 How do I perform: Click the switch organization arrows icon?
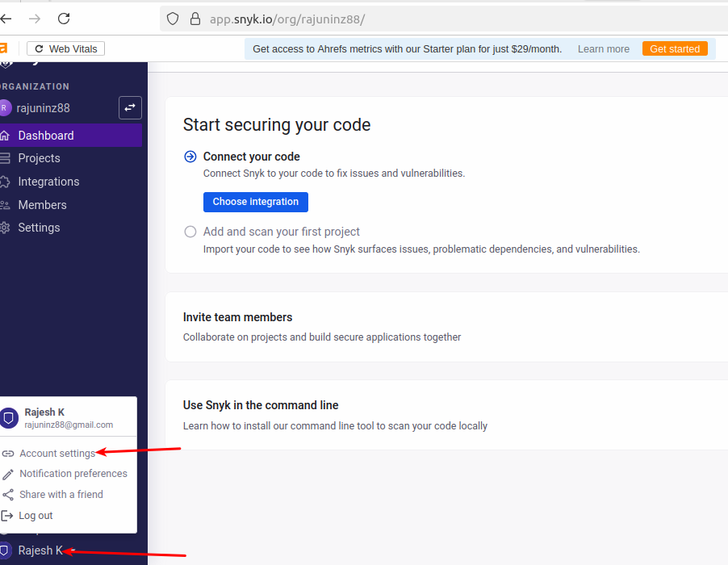pyautogui.click(x=130, y=107)
